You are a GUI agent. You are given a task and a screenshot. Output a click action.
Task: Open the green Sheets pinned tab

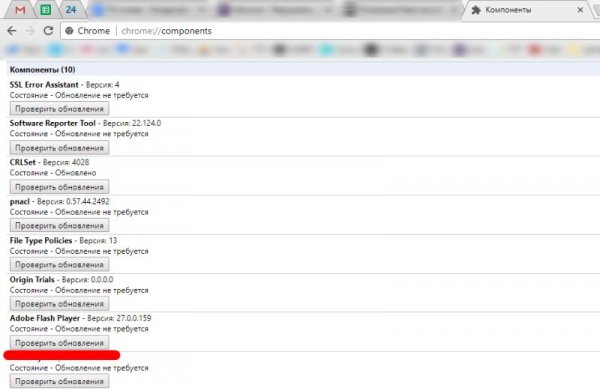[x=46, y=10]
